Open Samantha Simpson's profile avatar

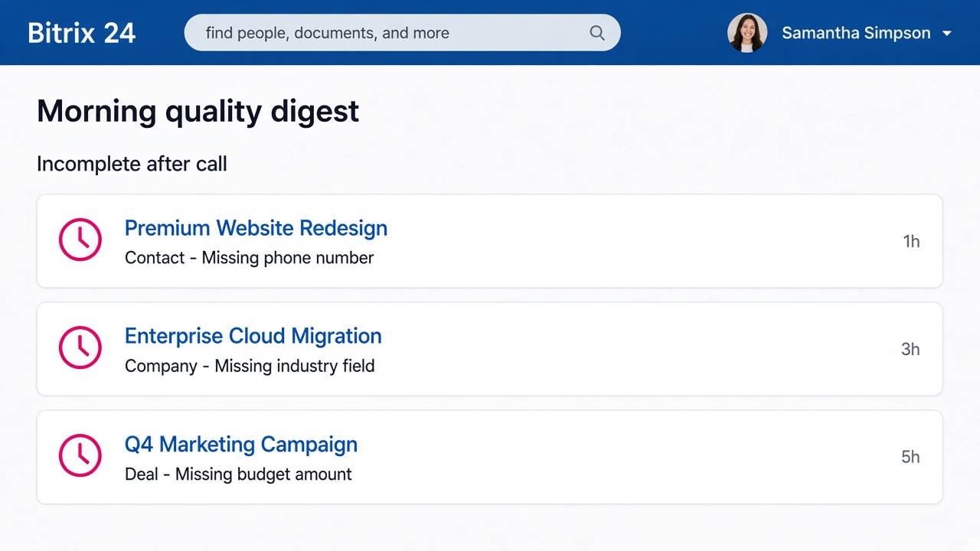[747, 33]
